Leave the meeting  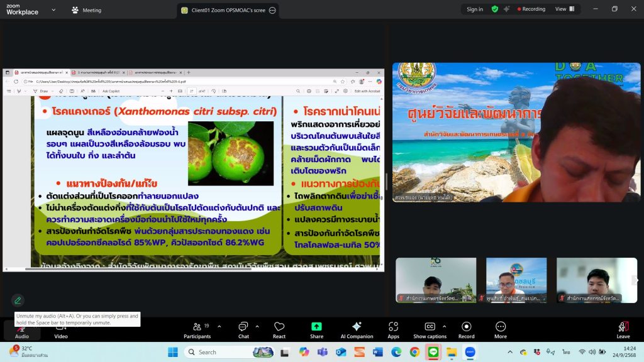[x=623, y=329]
